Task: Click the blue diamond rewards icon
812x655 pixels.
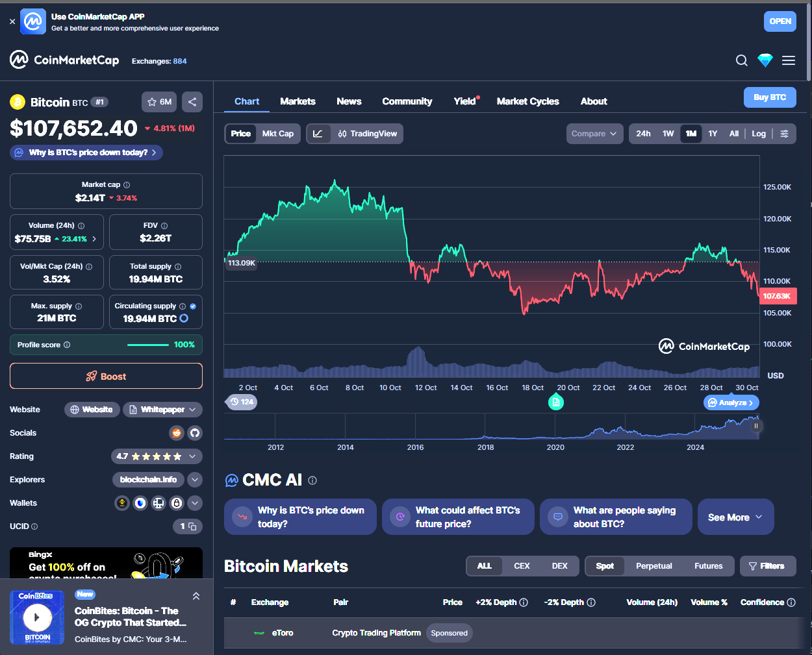Action: 765,60
